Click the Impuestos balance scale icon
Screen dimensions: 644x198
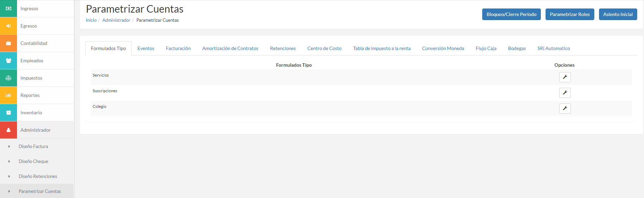point(9,78)
